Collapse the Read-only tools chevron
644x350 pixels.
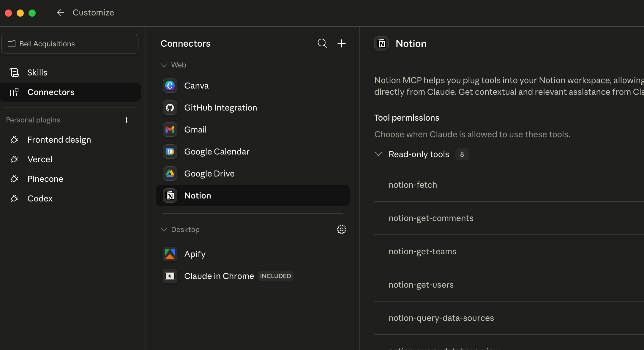[378, 154]
